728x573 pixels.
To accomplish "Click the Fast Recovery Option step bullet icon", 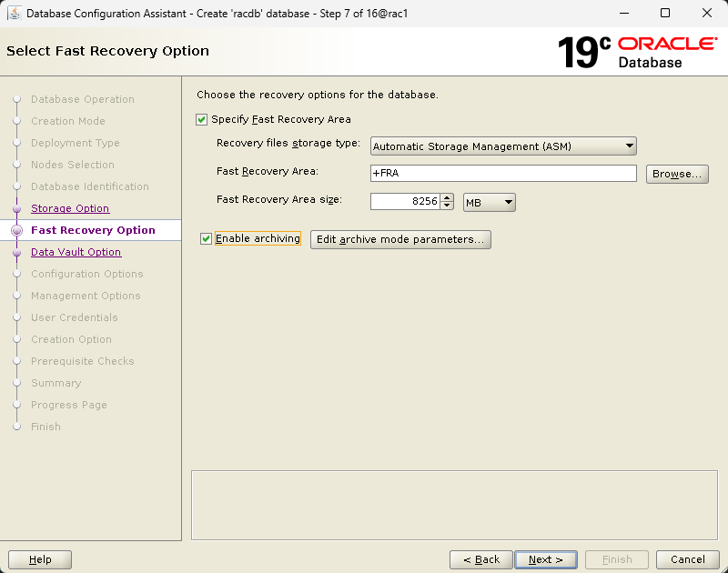I will click(x=17, y=231).
